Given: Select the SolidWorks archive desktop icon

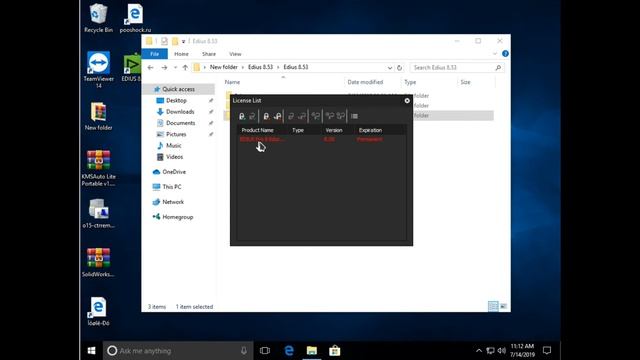Looking at the screenshot, I should (98, 262).
